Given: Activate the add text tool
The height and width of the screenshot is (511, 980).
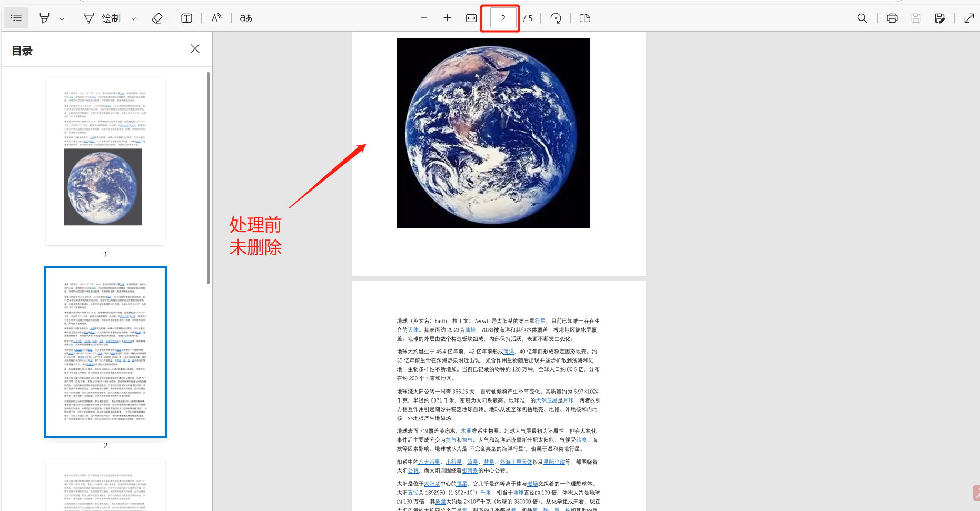Looking at the screenshot, I should tap(186, 18).
